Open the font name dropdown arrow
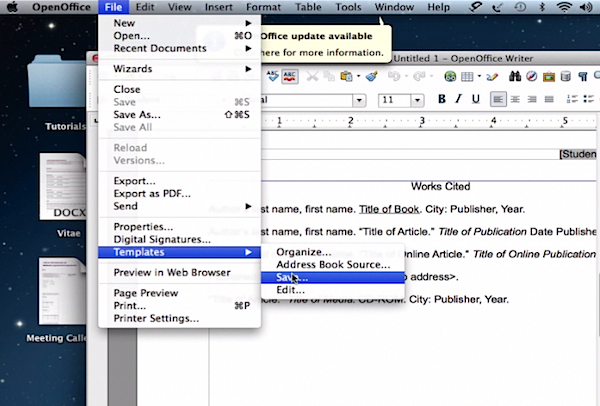600x406 pixels. [x=359, y=100]
